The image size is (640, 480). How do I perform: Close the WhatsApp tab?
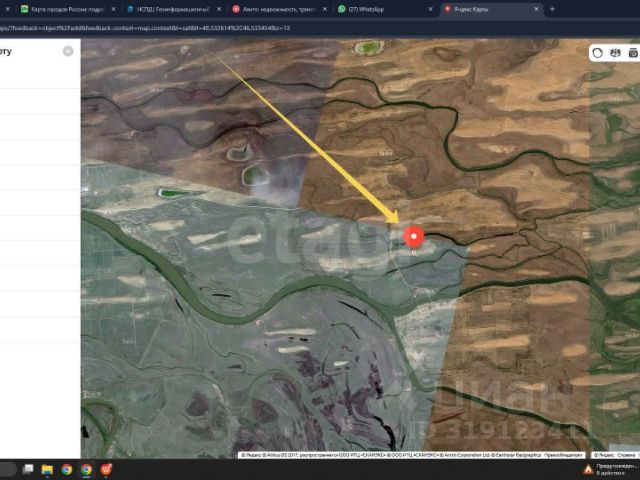pyautogui.click(x=431, y=9)
